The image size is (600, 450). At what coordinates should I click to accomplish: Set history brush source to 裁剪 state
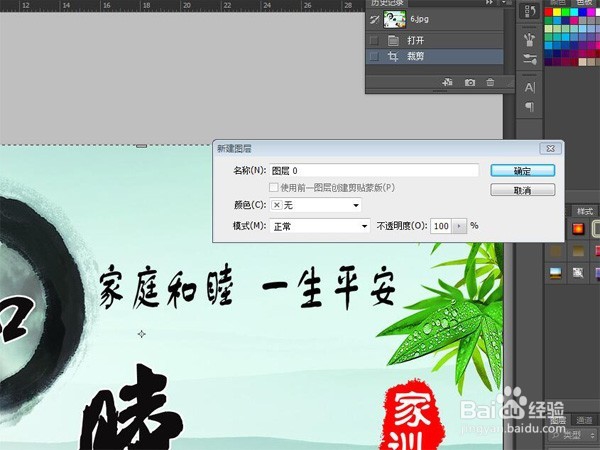point(374,57)
